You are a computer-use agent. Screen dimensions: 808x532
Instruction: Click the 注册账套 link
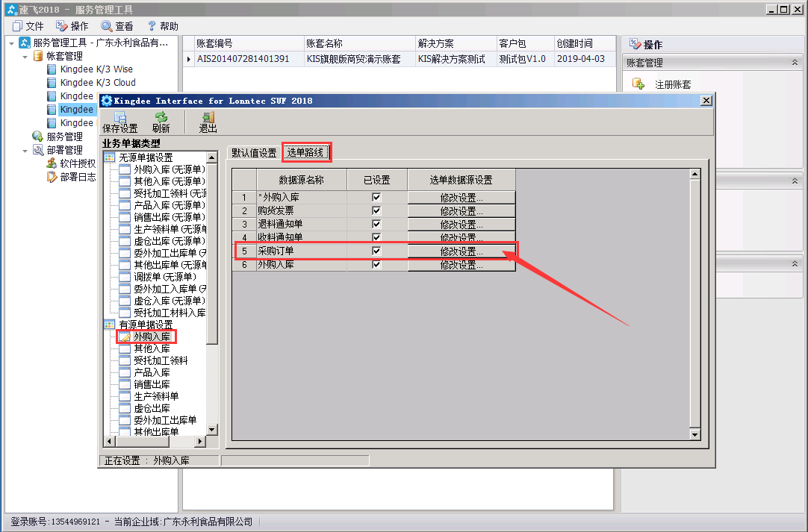(x=673, y=84)
